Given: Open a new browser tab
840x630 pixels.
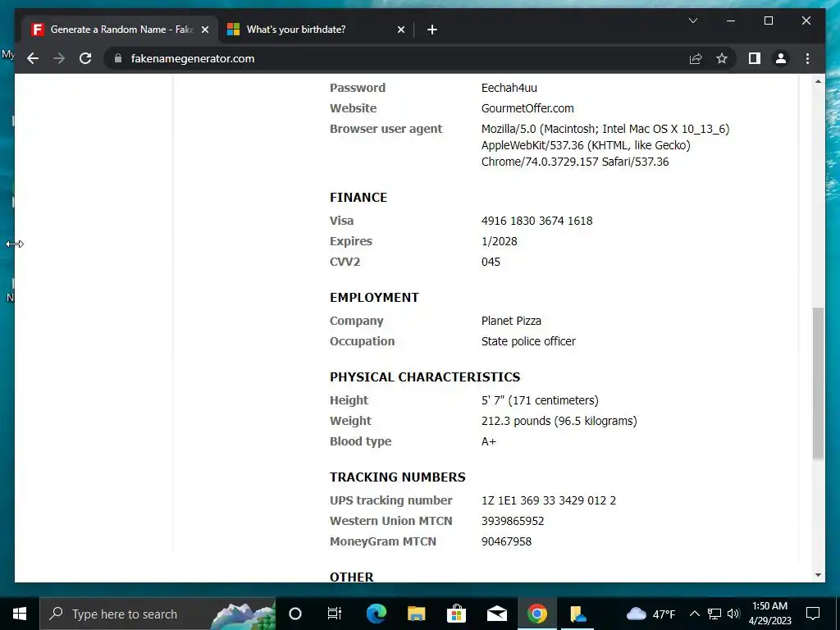Looking at the screenshot, I should [x=432, y=30].
